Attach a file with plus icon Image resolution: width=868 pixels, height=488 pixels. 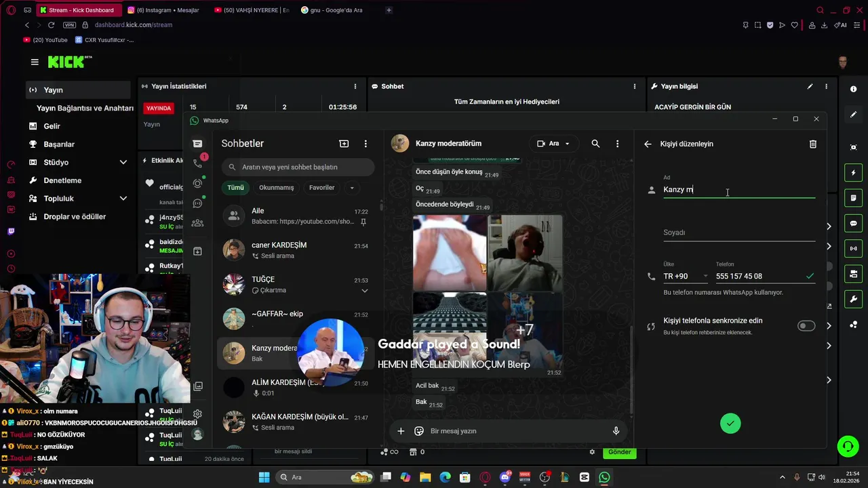[x=401, y=431]
